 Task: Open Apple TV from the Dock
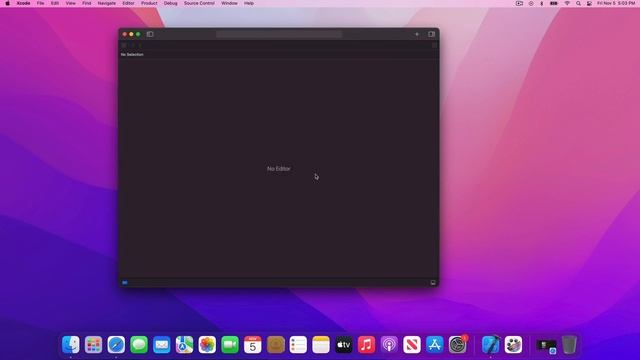pyautogui.click(x=344, y=345)
